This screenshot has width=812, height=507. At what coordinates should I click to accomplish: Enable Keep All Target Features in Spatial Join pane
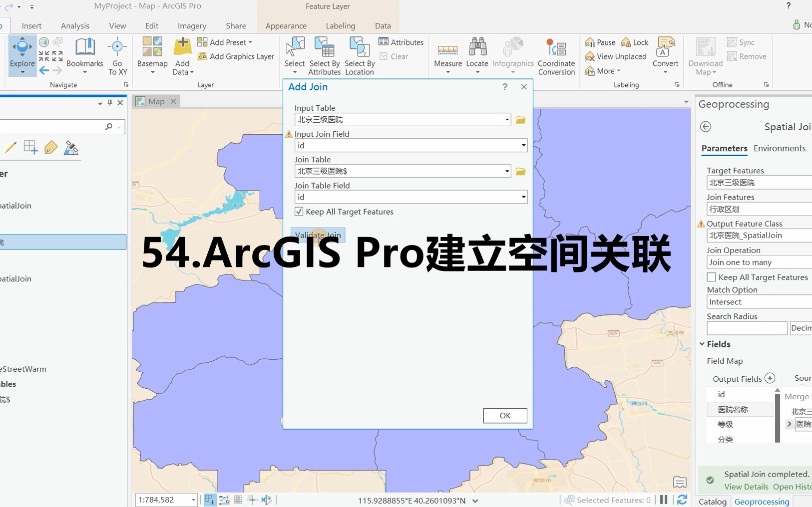point(710,277)
